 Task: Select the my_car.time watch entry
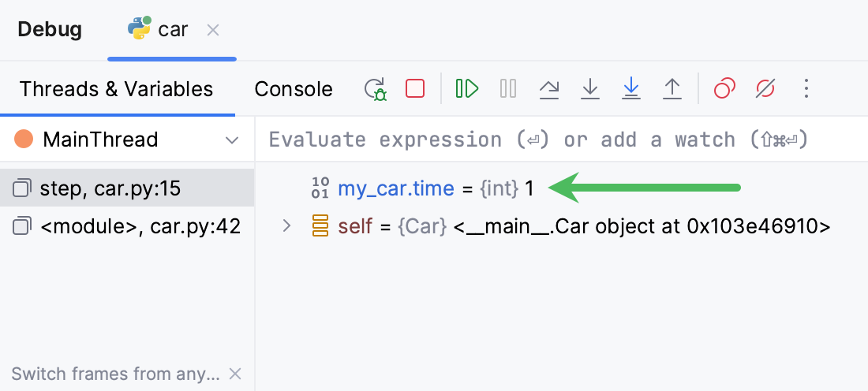click(x=396, y=188)
